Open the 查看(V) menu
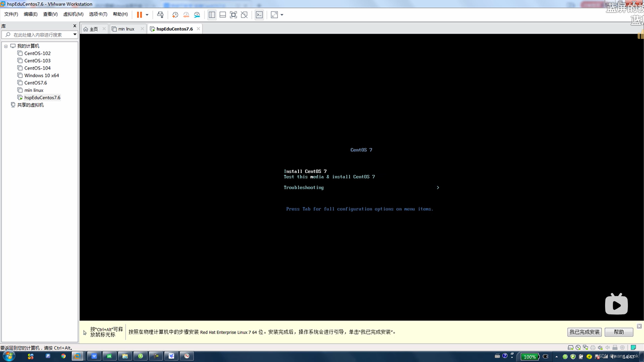This screenshot has width=644, height=362. 50,14
